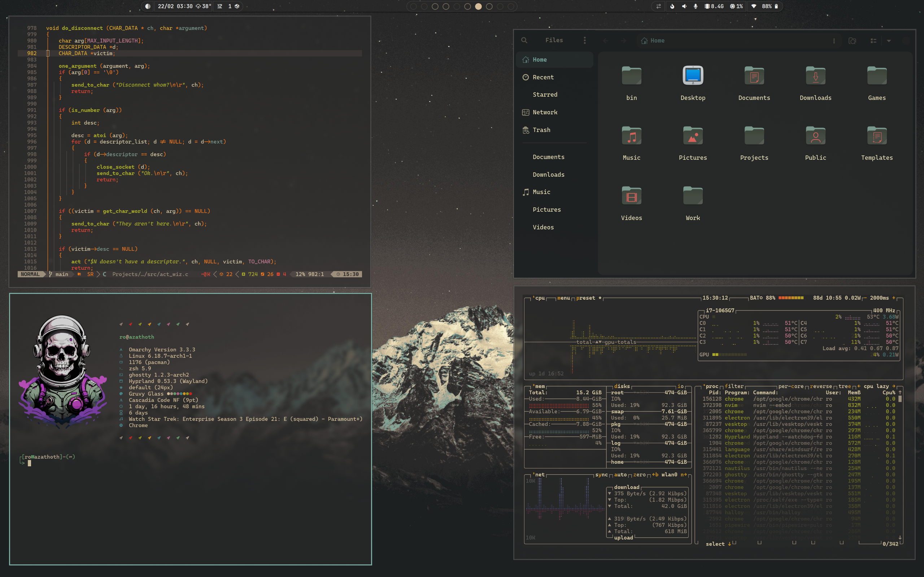Image resolution: width=924 pixels, height=577 pixels.
Task: Open the three-dot menu in the path bar
Action: [834, 40]
